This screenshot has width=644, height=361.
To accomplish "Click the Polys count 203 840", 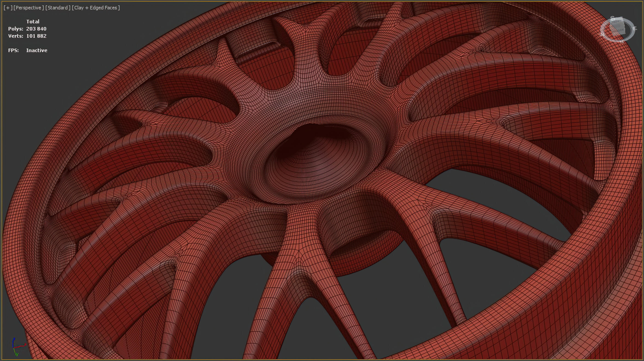I will pyautogui.click(x=36, y=29).
